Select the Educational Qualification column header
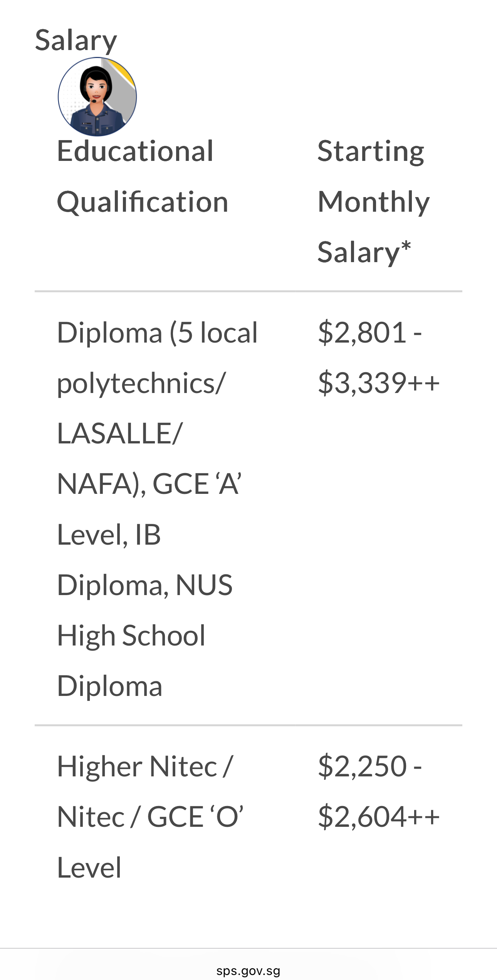Image resolution: width=497 pixels, height=980 pixels. 143,176
